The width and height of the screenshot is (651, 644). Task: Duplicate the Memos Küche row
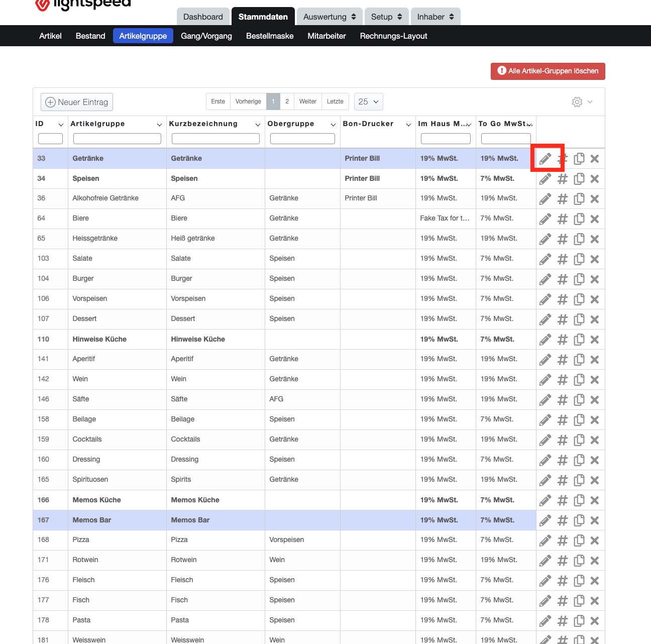(579, 500)
